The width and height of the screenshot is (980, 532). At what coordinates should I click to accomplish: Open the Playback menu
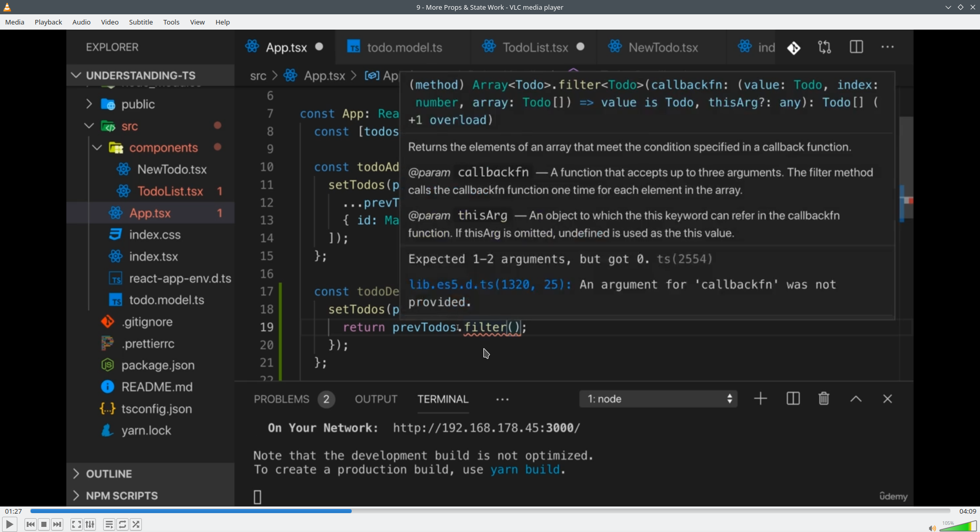click(x=48, y=22)
